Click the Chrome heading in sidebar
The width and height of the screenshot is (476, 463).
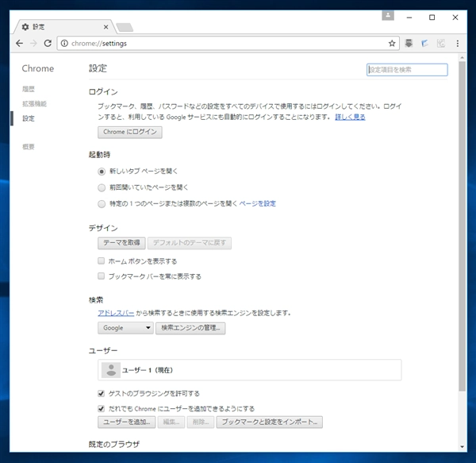(x=38, y=68)
